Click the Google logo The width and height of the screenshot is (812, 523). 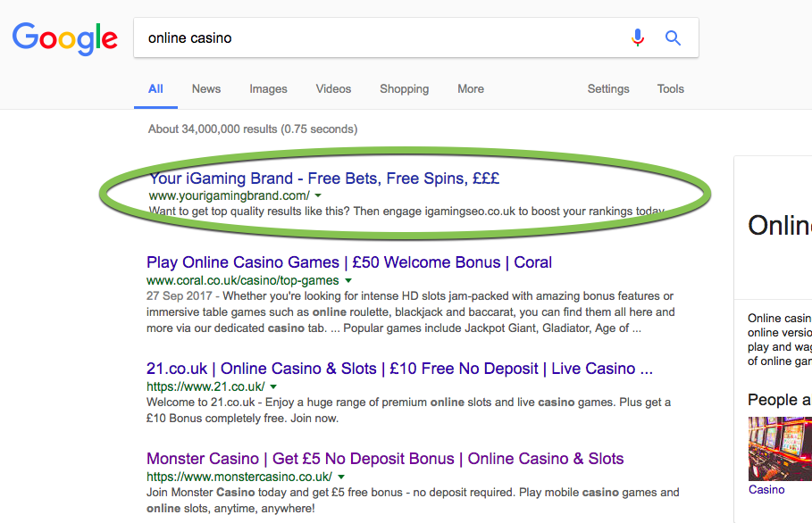(64, 38)
